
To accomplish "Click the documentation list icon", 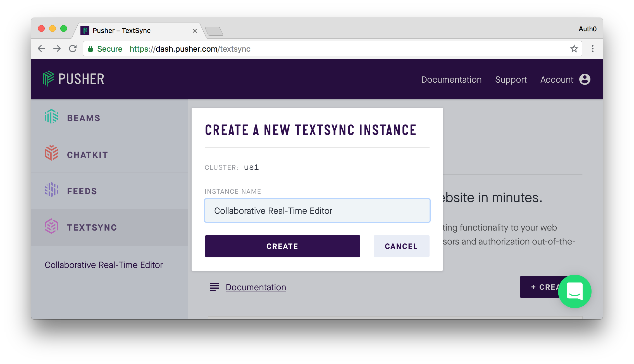I will click(x=214, y=287).
